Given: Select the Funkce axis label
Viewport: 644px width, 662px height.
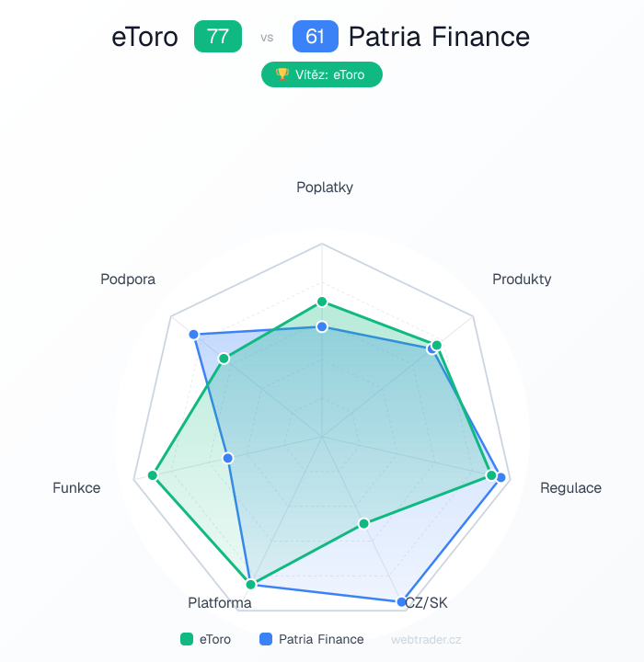Looking at the screenshot, I should 76,487.
